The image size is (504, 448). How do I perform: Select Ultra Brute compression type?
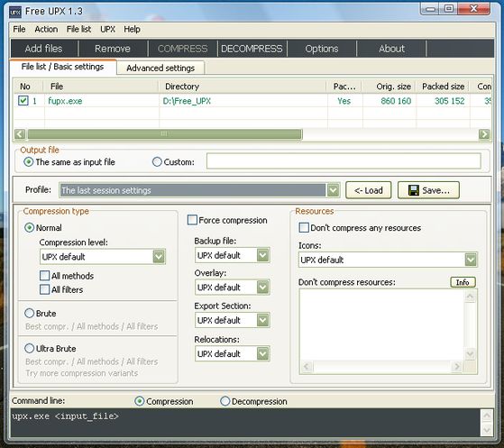tap(29, 348)
